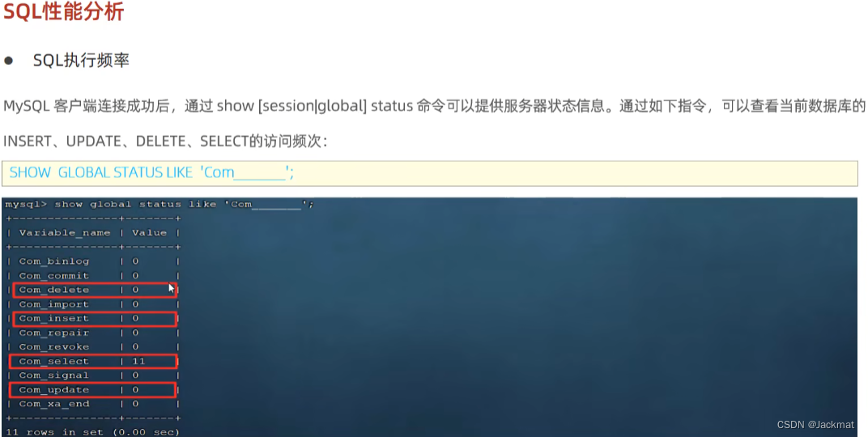Click the value 11 for Com_select
The height and width of the screenshot is (437, 868).
point(138,361)
